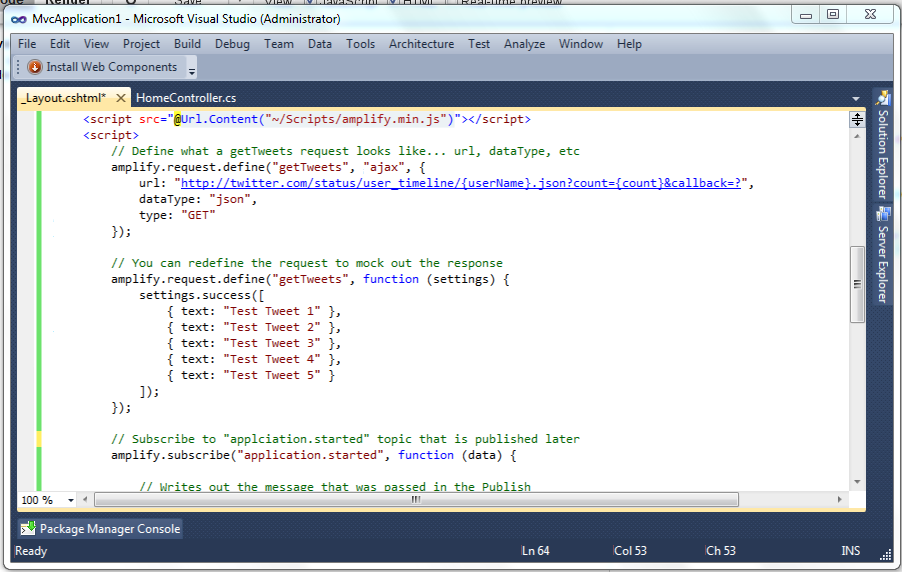This screenshot has width=902, height=572.
Task: Open the Debug menu
Action: [x=232, y=44]
